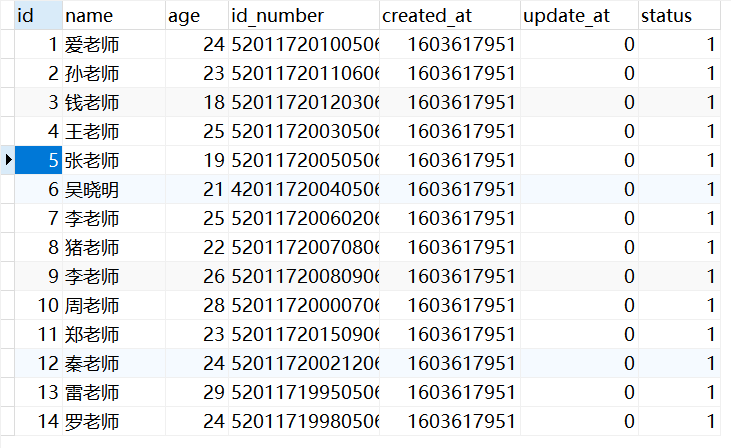This screenshot has width=731, height=448.
Task: Click the current-row arrow marker beside row 5
Action: coord(8,160)
